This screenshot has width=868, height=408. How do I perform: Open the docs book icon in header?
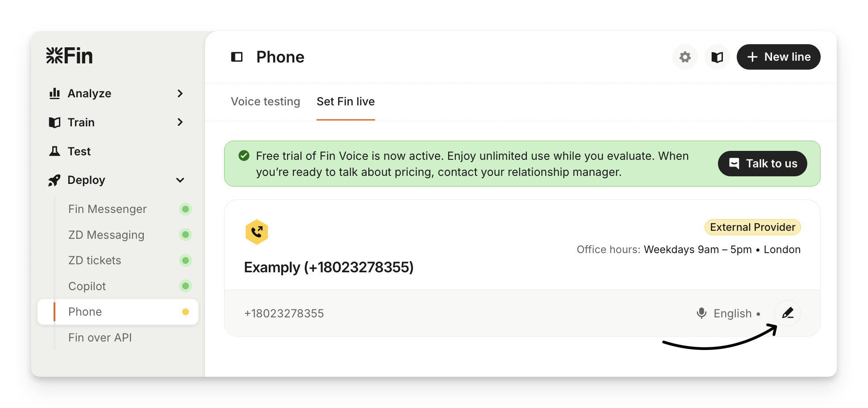point(717,57)
